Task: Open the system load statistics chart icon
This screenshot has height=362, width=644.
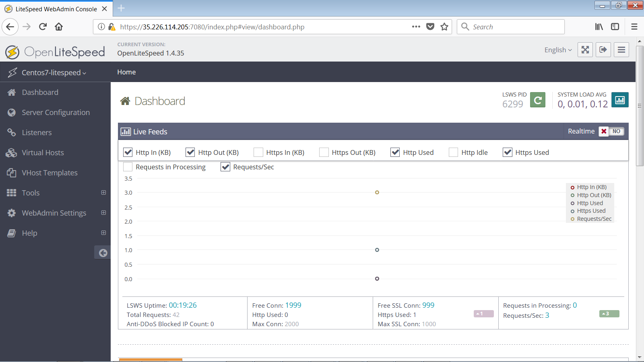Action: tap(619, 100)
